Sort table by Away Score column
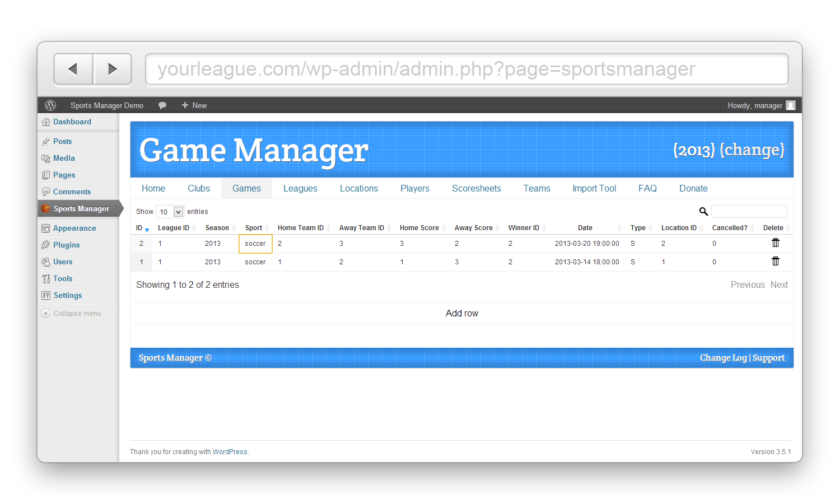The height and width of the screenshot is (504, 840). [x=477, y=228]
